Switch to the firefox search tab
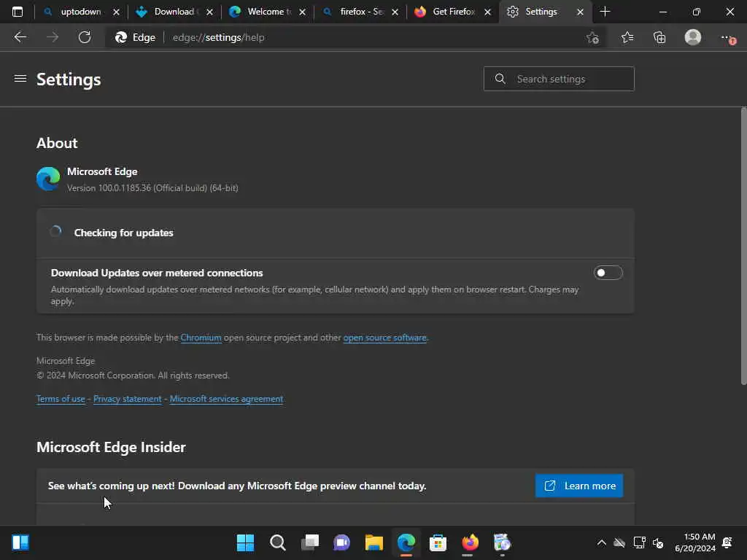This screenshot has width=747, height=560. pos(362,12)
